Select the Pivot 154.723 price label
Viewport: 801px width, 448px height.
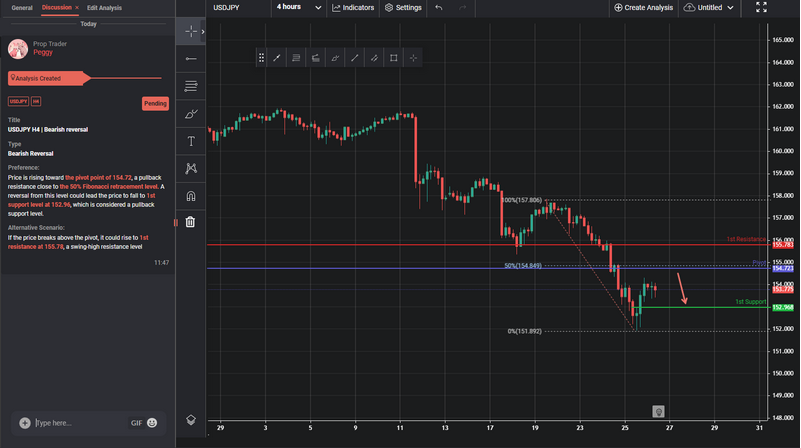pyautogui.click(x=783, y=269)
